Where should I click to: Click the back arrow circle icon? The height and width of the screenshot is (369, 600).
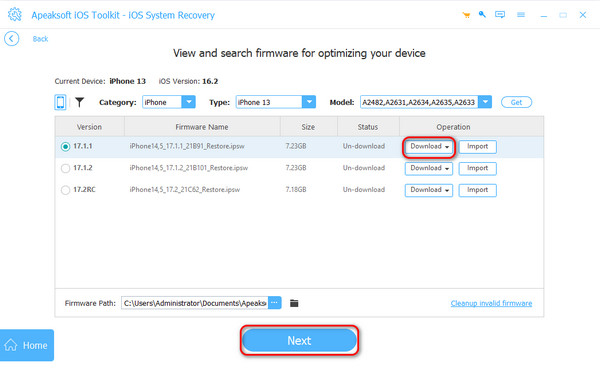(11, 39)
